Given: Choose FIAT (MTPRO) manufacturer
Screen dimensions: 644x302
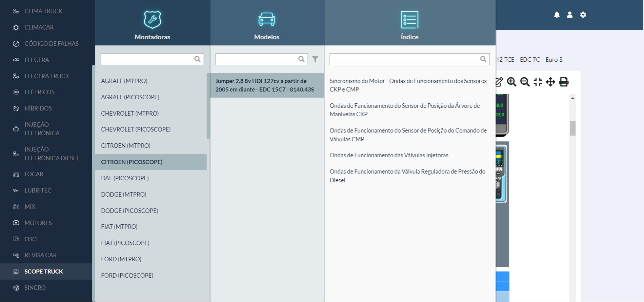Looking at the screenshot, I should click(x=119, y=227).
